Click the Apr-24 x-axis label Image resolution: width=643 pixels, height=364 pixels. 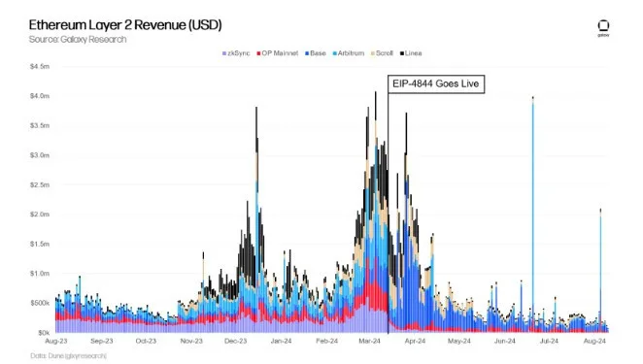[x=415, y=341]
